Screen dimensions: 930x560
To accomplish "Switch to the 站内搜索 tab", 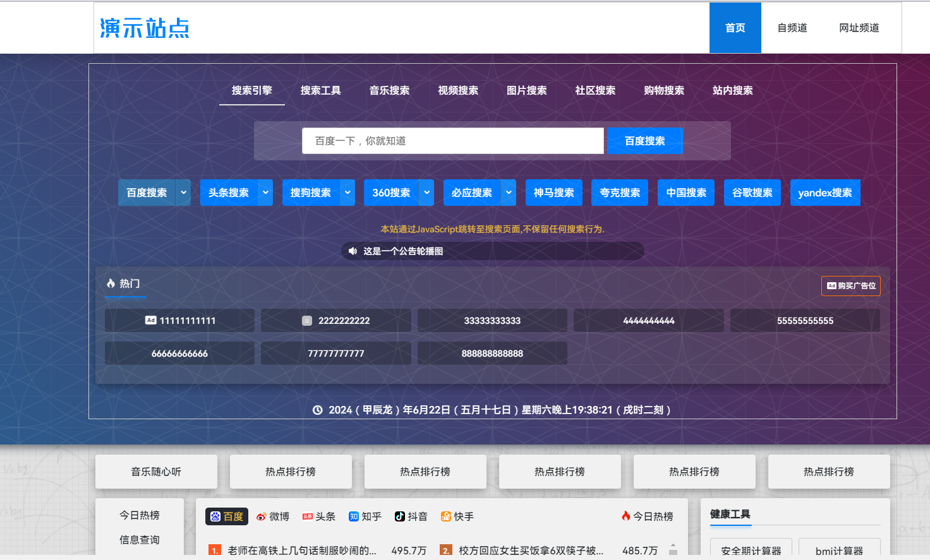I will [x=733, y=90].
